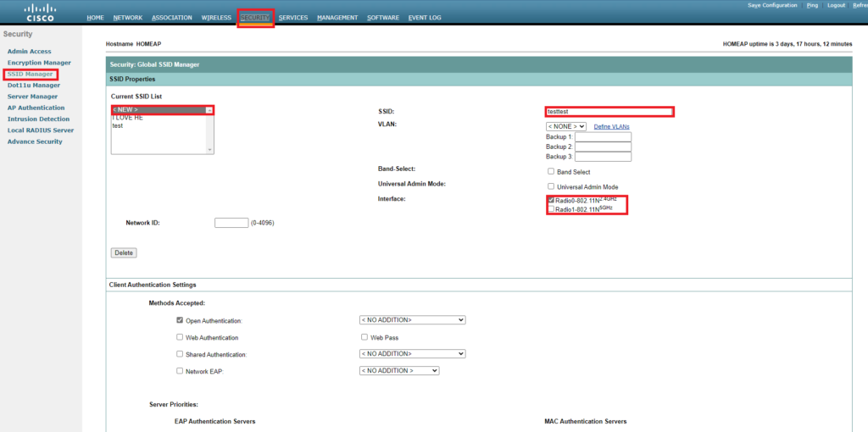Click Save Configuration link
Screen dimensions: 868x432
[772, 5]
